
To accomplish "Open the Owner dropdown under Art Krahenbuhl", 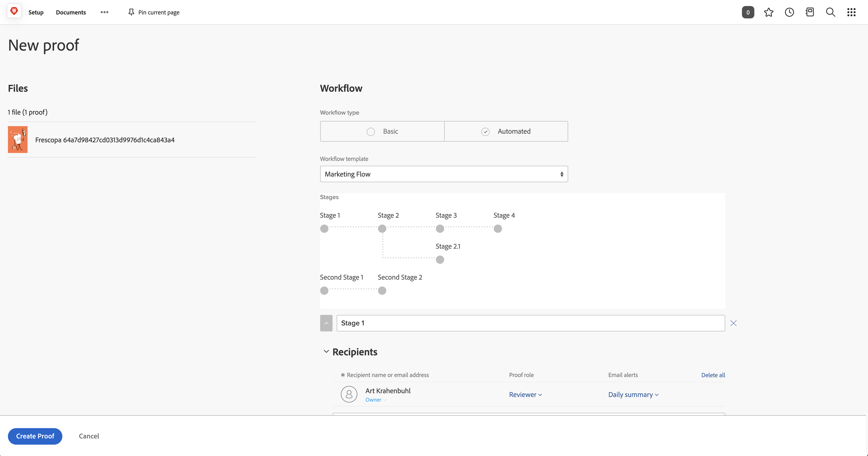I will click(x=376, y=400).
